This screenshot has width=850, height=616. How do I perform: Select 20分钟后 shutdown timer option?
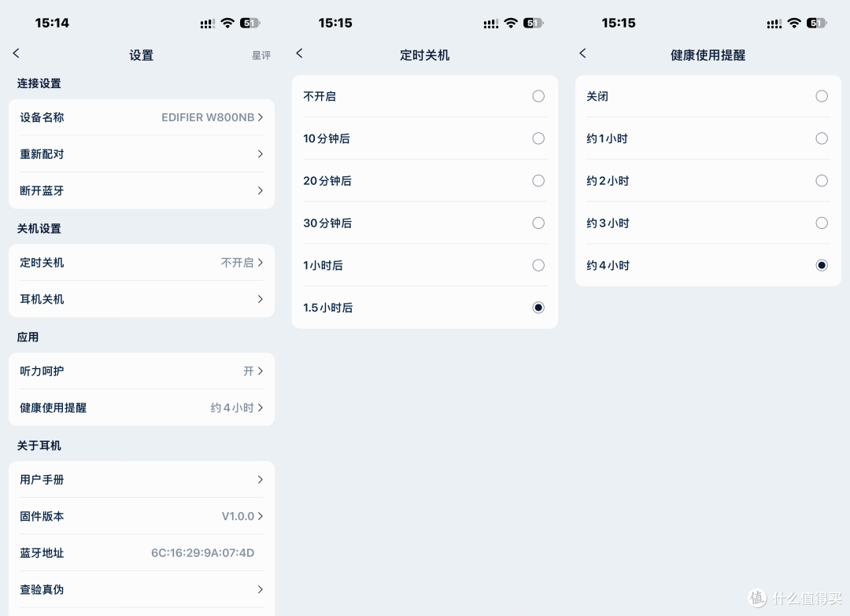(x=538, y=181)
